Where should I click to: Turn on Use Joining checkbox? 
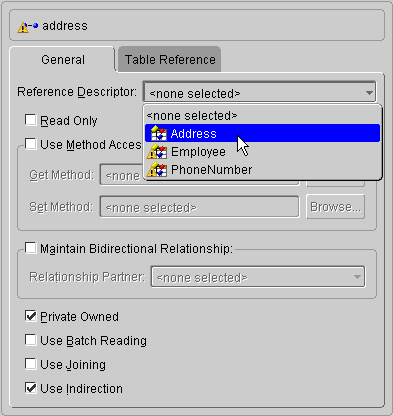[31, 364]
